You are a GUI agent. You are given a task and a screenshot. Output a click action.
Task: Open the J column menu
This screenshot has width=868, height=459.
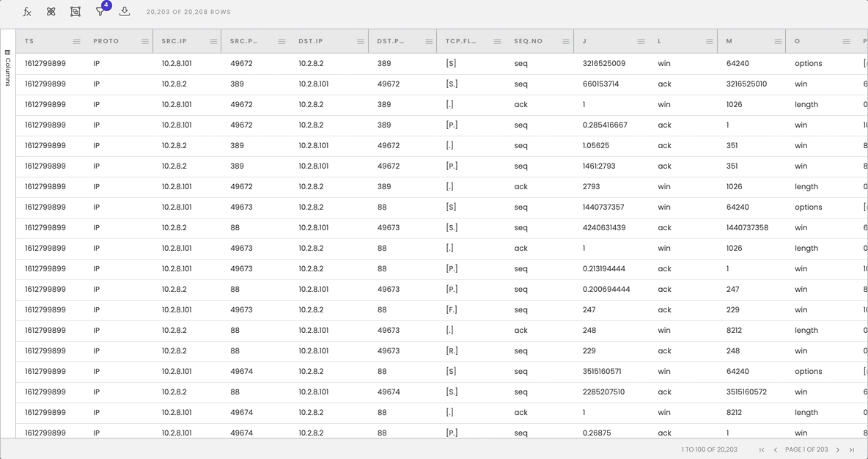tap(641, 42)
